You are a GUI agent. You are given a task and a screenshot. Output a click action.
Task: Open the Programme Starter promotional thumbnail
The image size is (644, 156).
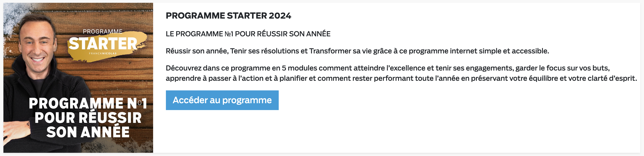point(78,78)
